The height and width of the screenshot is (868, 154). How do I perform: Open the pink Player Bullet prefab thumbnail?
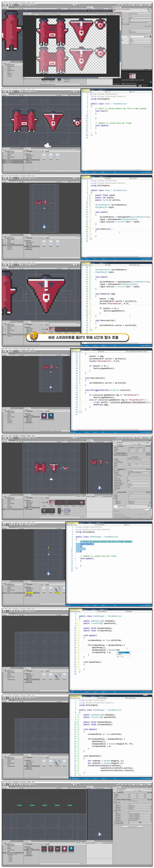44,416
